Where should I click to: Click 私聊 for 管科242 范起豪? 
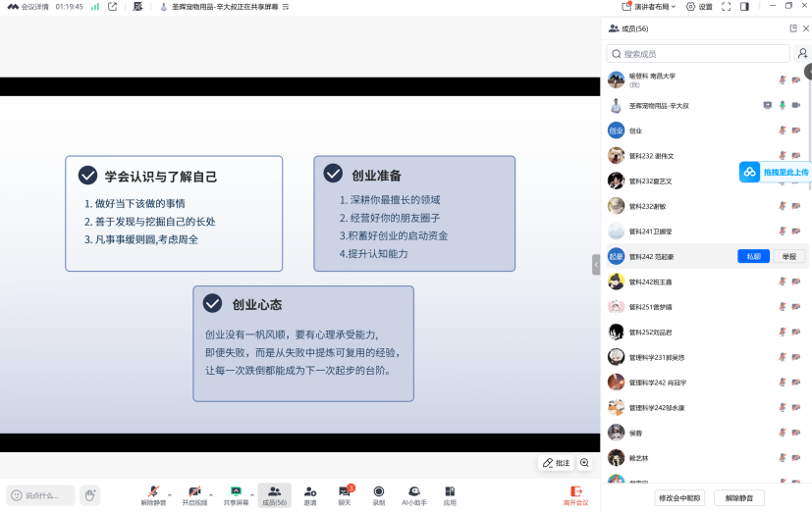pyautogui.click(x=753, y=256)
